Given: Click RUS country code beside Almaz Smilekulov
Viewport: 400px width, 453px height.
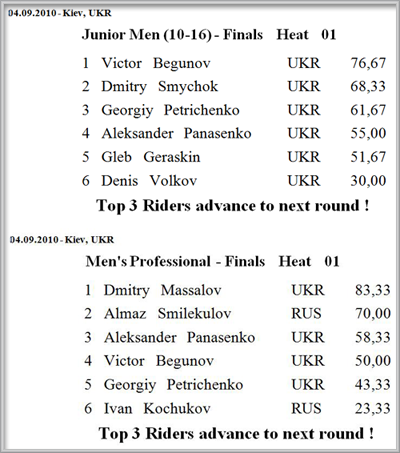Looking at the screenshot, I should pos(306,314).
